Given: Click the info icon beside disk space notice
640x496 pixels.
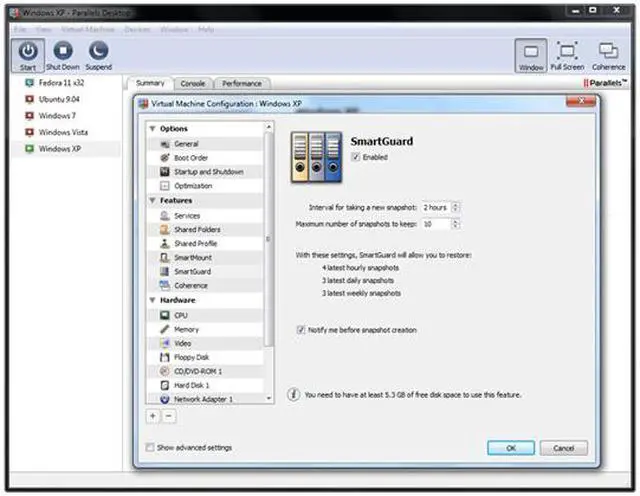Looking at the screenshot, I should (293, 395).
